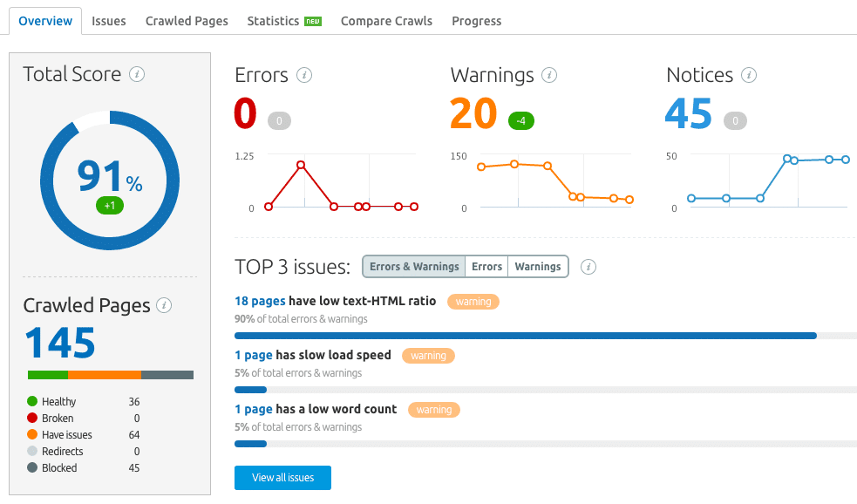857x504 pixels.
Task: Click the gray 0 Errors change badge
Action: pyautogui.click(x=279, y=121)
